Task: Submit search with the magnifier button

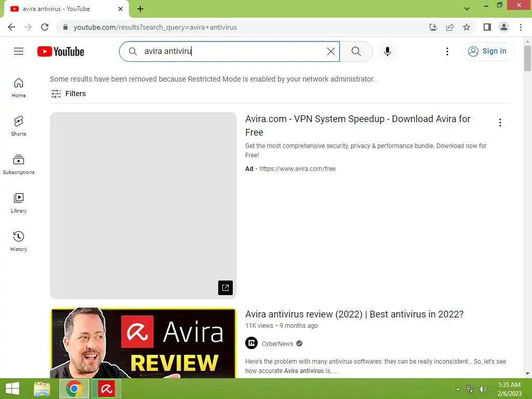Action: pos(356,51)
